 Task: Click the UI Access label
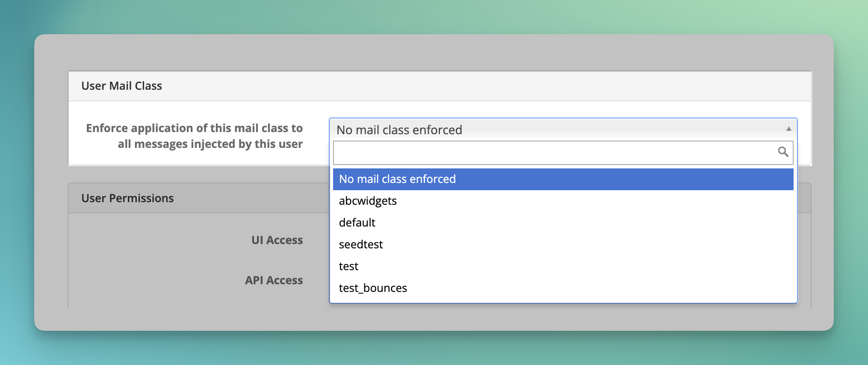(277, 240)
